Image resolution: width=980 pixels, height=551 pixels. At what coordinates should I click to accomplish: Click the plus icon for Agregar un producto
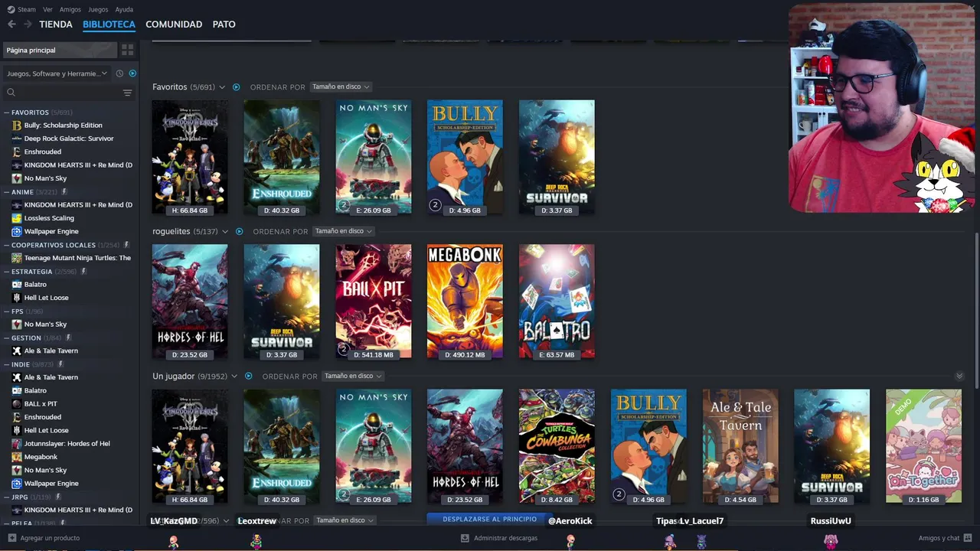point(11,538)
